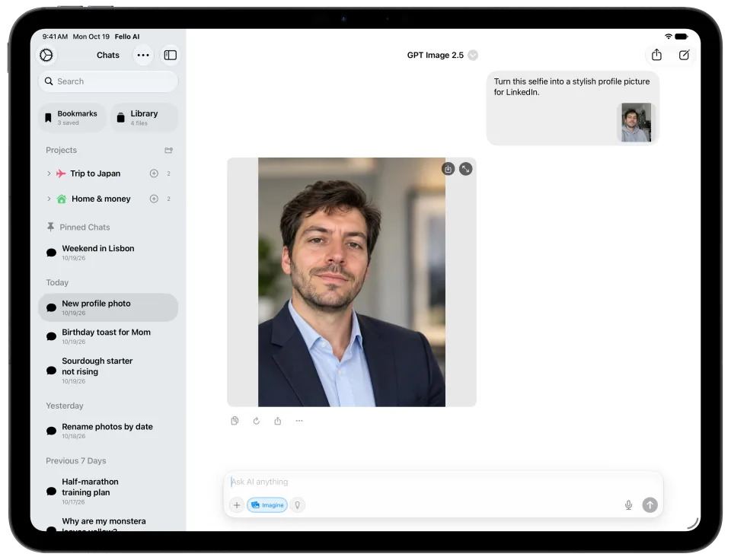This screenshot has height=560, width=731.
Task: Click the Previous 7 Days section label
Action: (76, 461)
